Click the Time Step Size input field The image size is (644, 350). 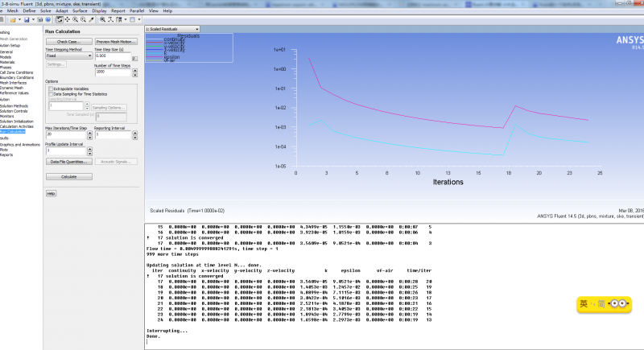(114, 56)
